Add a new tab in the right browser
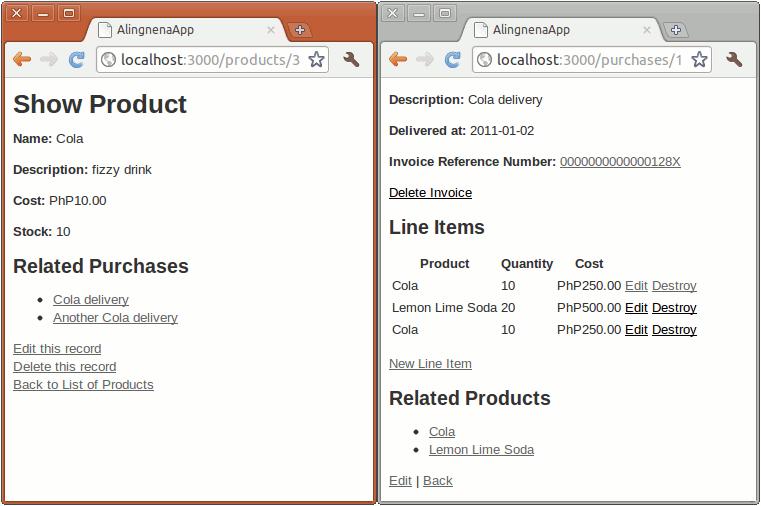This screenshot has width=761, height=506. coord(676,30)
